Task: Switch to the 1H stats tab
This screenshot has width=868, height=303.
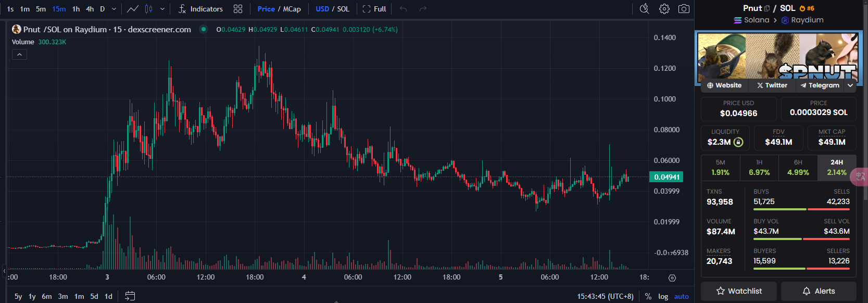Action: (759, 168)
